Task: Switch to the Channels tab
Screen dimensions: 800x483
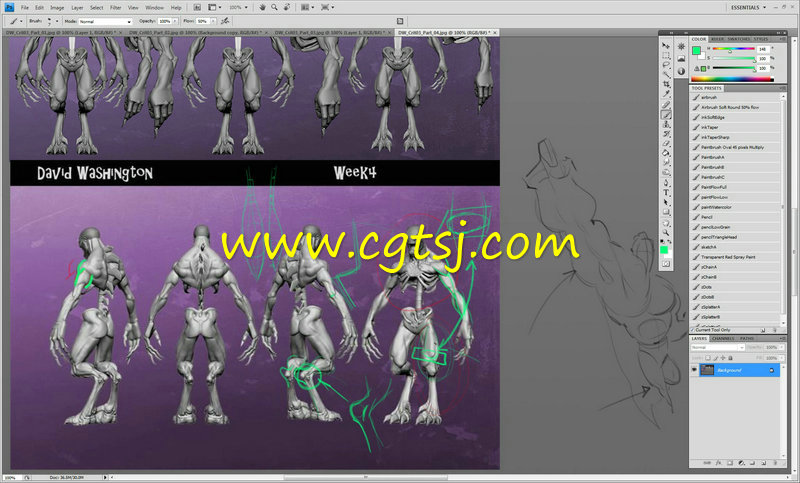Action: (723, 339)
